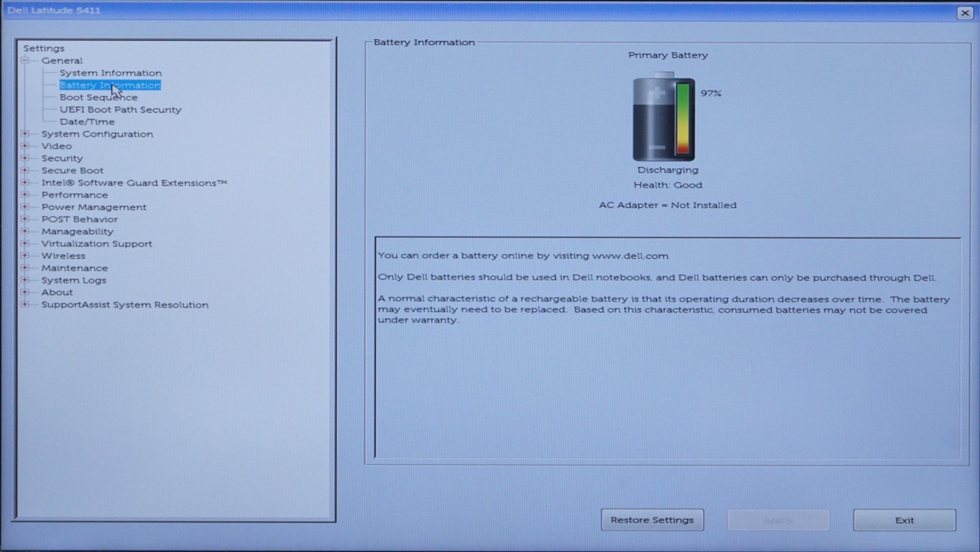Select the Video category label
The height and width of the screenshot is (552, 980).
(56, 146)
